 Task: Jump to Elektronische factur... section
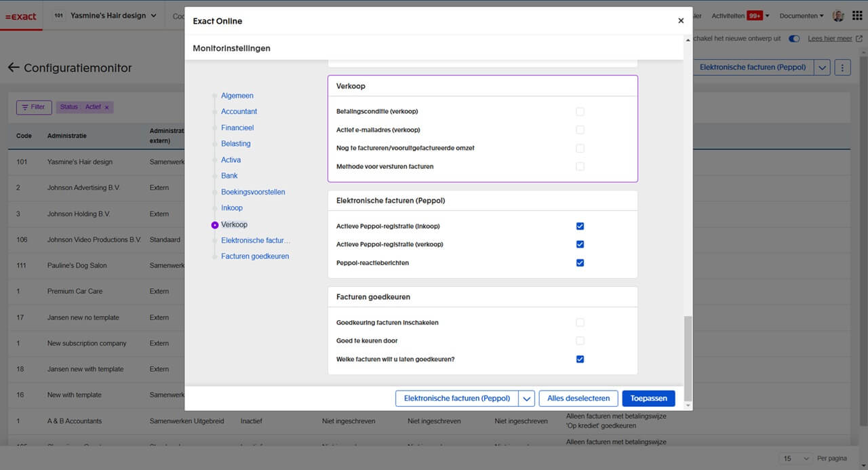point(256,240)
